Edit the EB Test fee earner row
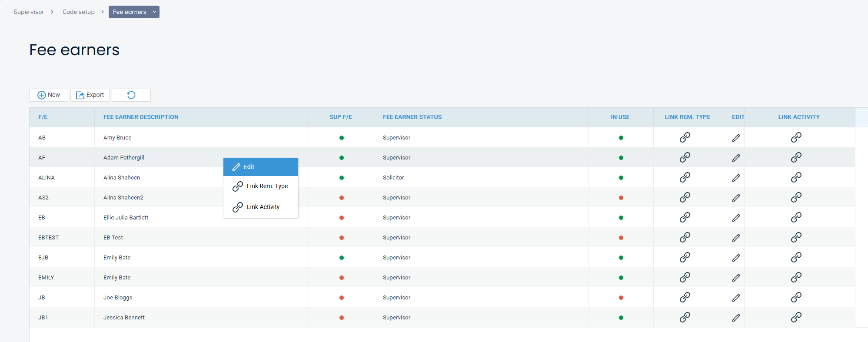This screenshot has width=868, height=342. coord(736,238)
